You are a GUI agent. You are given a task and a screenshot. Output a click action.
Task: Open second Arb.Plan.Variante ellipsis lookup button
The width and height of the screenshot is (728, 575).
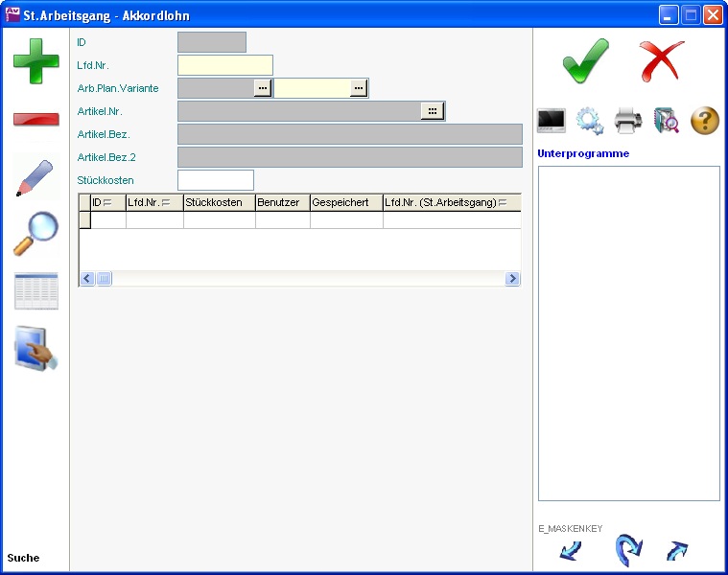(358, 88)
